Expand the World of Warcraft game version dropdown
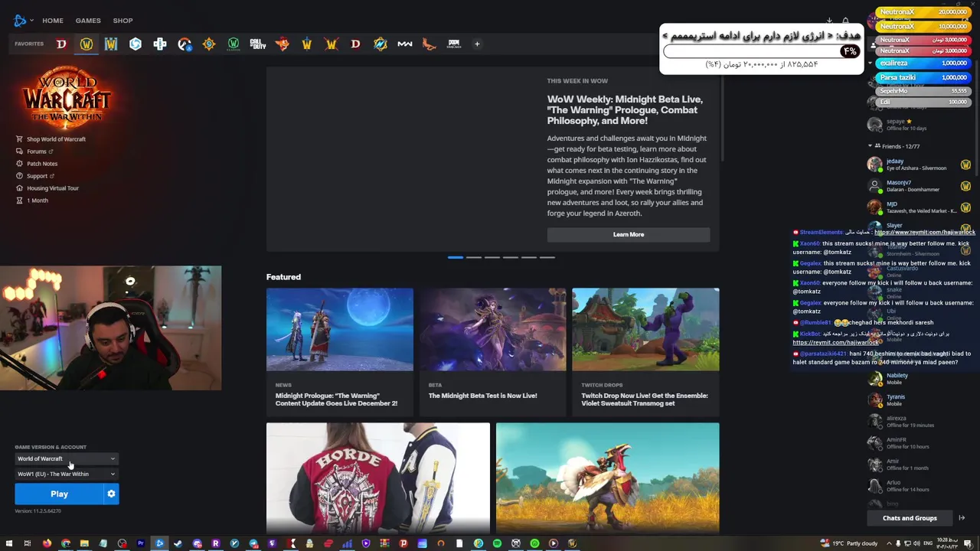Viewport: 980px width, 551px height. pos(67,459)
